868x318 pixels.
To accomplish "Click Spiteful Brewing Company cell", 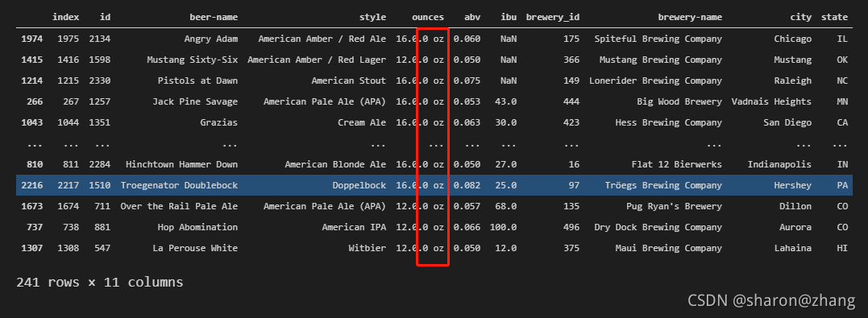I will pos(658,39).
